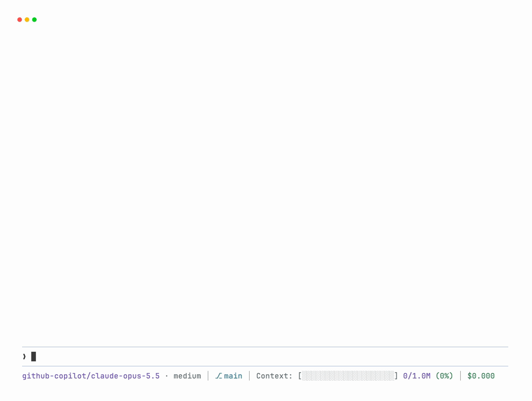Click the main branch name
The height and width of the screenshot is (401, 532).
tap(233, 376)
